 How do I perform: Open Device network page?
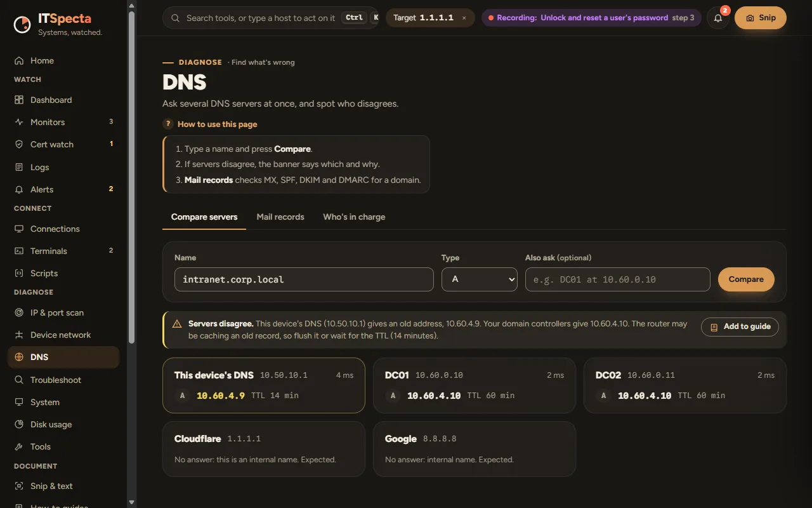click(63, 335)
